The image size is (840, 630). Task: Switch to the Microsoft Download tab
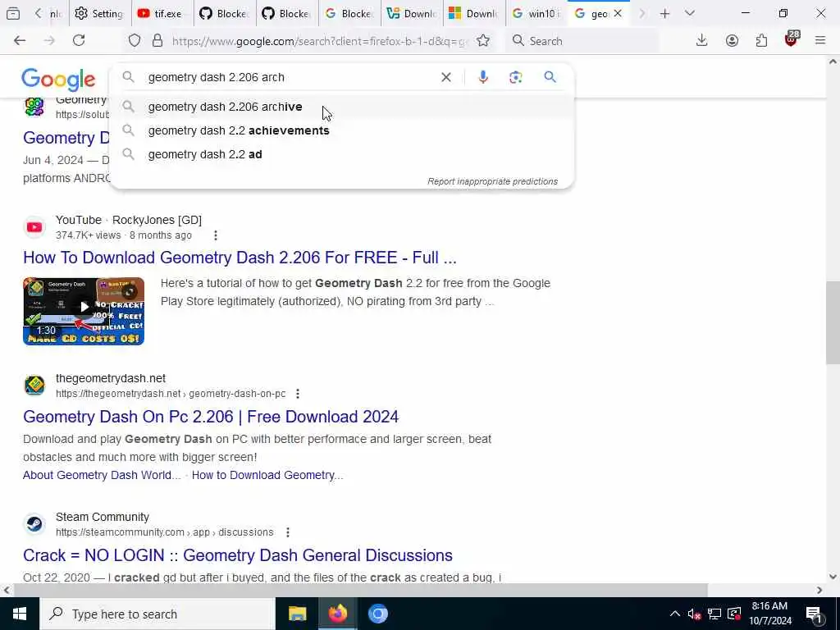click(x=473, y=14)
